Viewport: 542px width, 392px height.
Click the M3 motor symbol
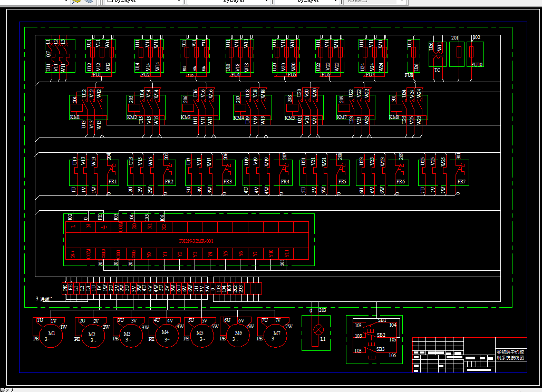tap(131, 336)
